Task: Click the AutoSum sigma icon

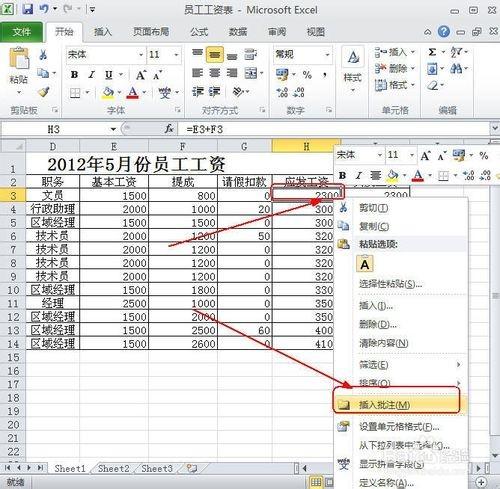Action: [432, 52]
